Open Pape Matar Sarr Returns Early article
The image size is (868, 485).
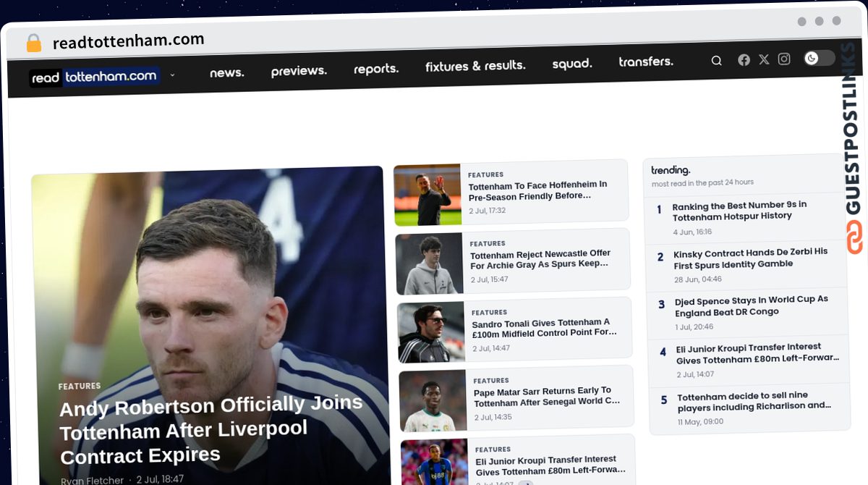[x=547, y=396]
